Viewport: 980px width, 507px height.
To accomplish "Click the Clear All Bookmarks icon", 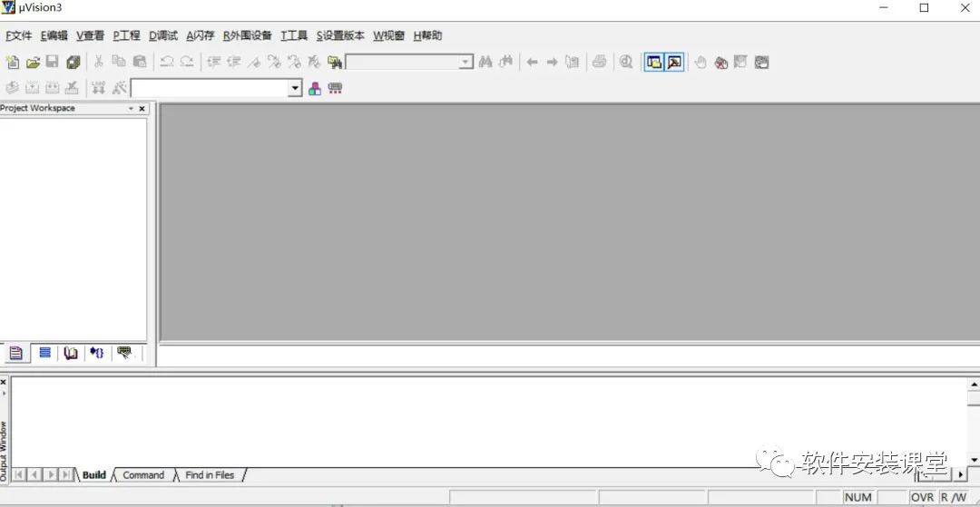I will pos(314,62).
